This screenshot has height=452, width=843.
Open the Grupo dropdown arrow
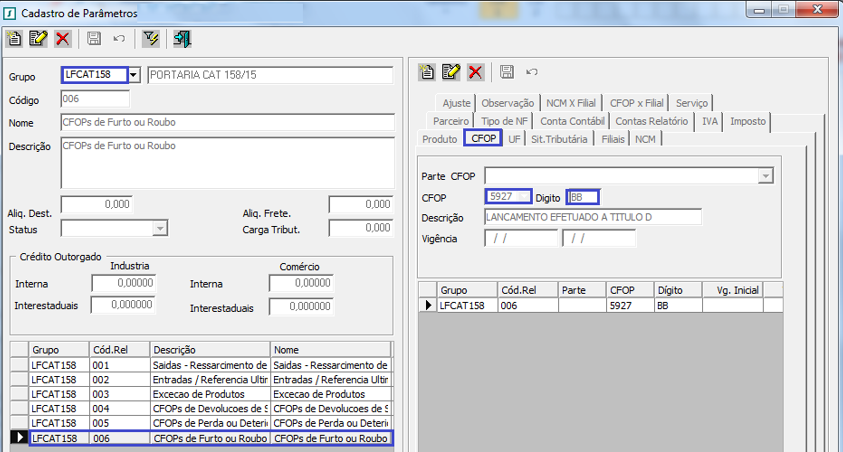(x=134, y=75)
